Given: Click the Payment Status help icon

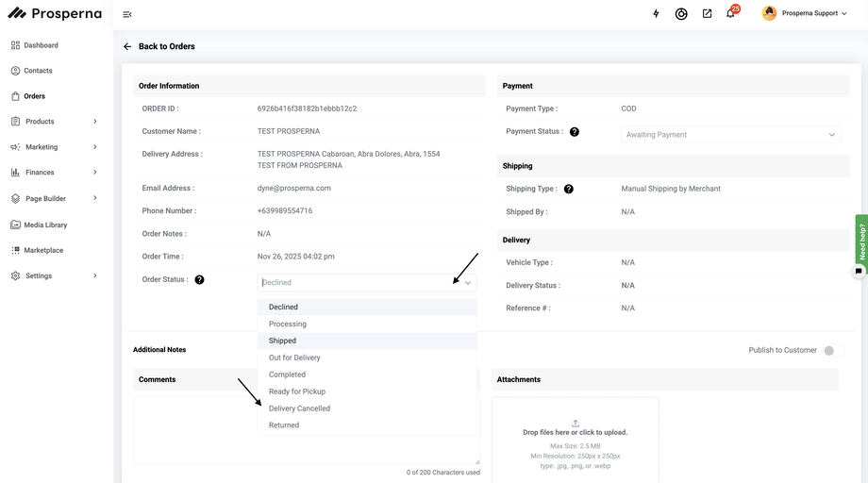Looking at the screenshot, I should pos(575,132).
